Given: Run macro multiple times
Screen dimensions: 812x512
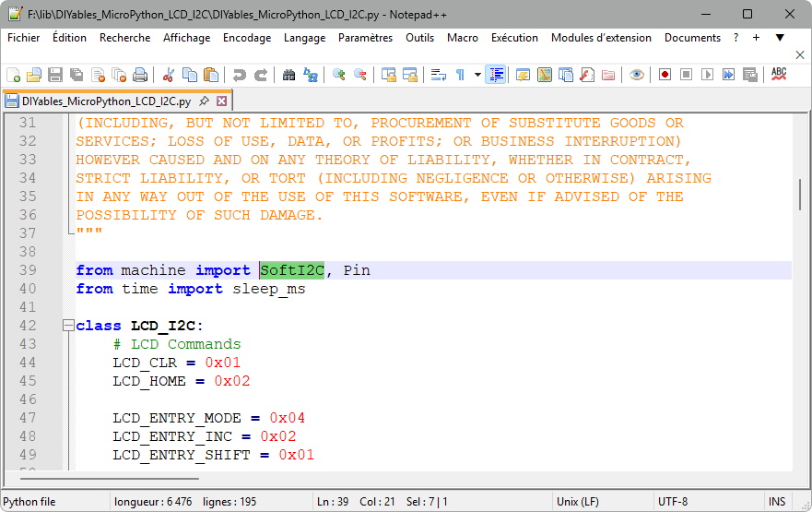Looking at the screenshot, I should 729,75.
